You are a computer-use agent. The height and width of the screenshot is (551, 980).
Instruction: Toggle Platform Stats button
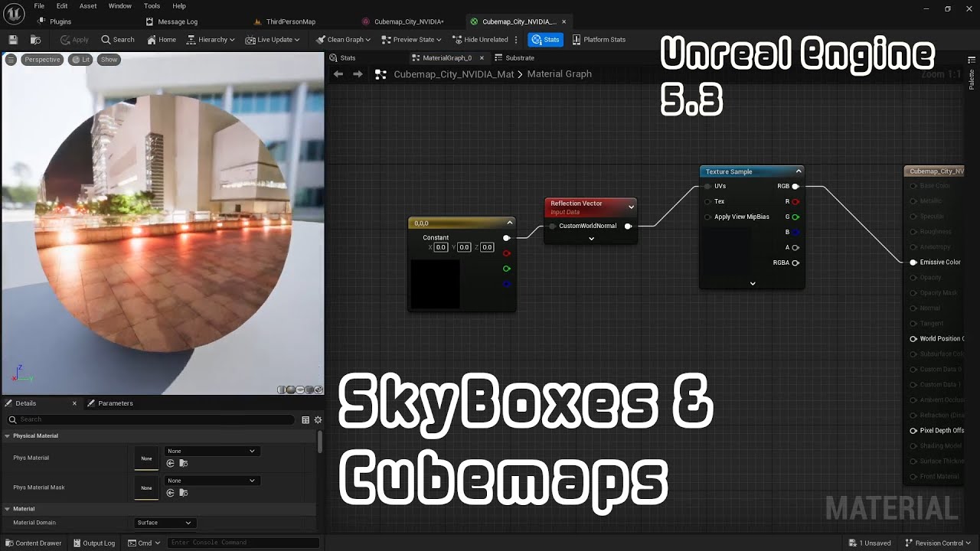[599, 39]
